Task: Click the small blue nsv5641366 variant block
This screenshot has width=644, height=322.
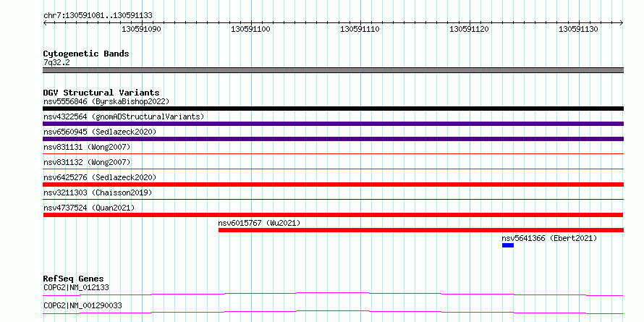Action: [508, 245]
